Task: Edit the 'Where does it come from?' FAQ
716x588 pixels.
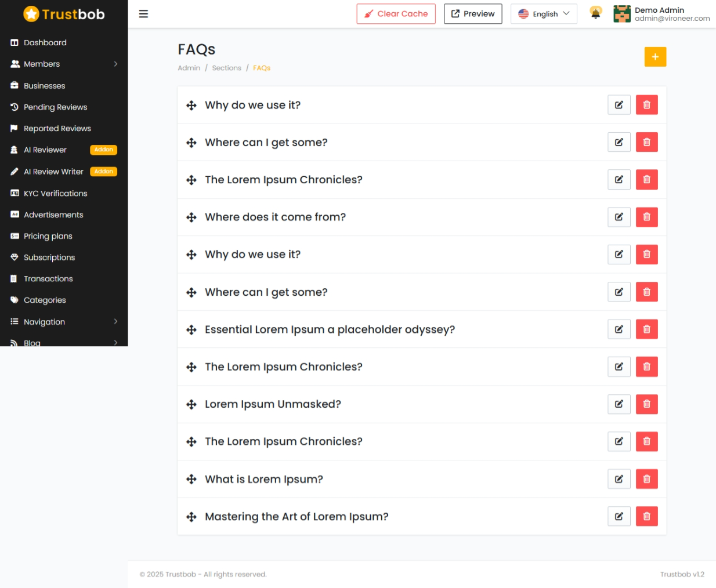Action: coord(619,217)
